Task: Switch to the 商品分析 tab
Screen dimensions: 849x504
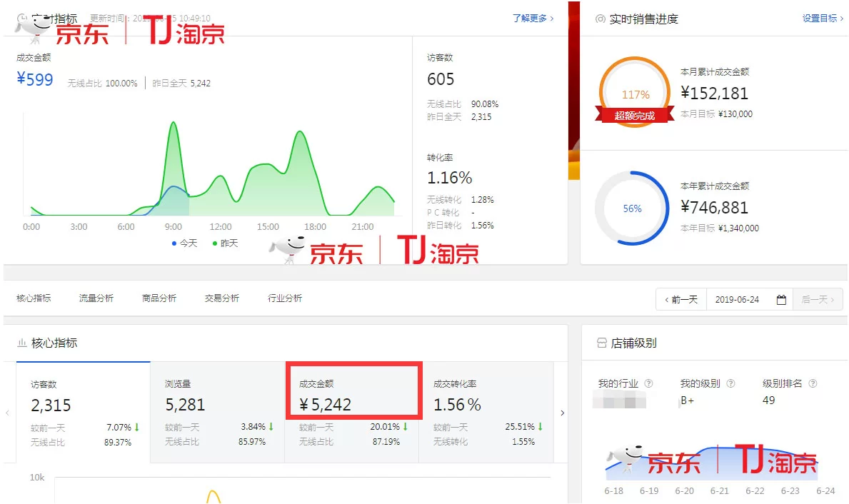Action: pos(159,298)
